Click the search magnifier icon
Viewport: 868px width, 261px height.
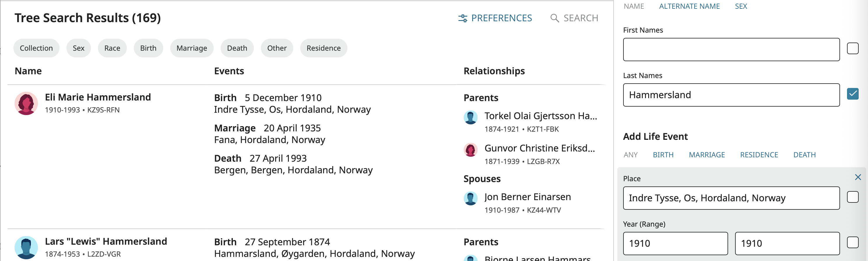555,18
